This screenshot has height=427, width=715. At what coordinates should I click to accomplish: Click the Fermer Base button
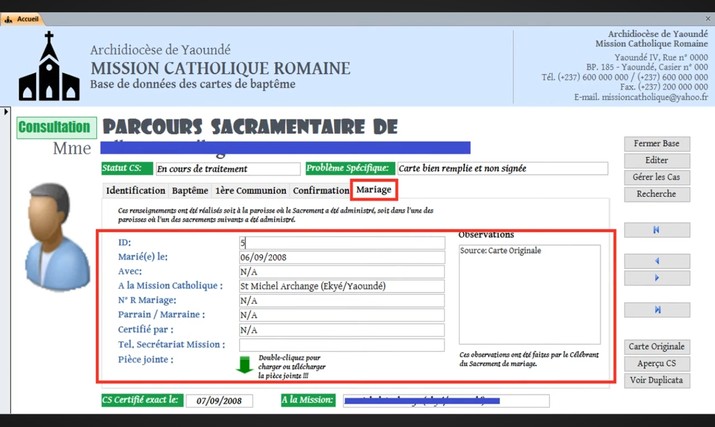[656, 144]
